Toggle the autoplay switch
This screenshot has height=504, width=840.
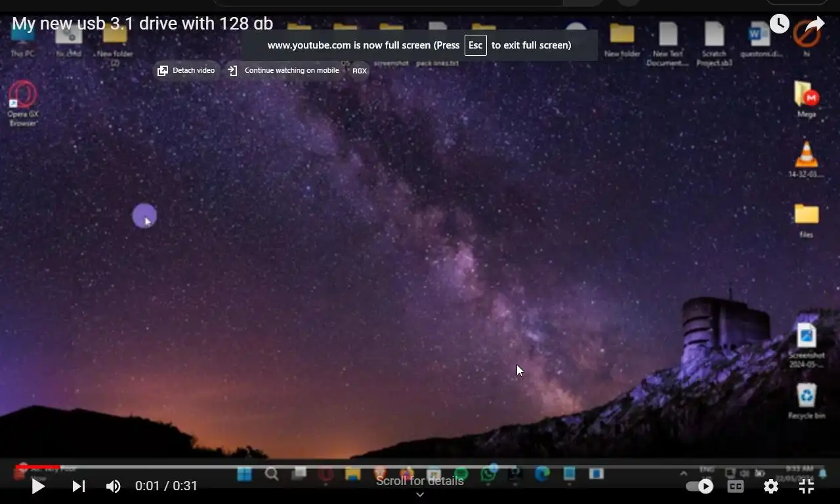click(700, 486)
